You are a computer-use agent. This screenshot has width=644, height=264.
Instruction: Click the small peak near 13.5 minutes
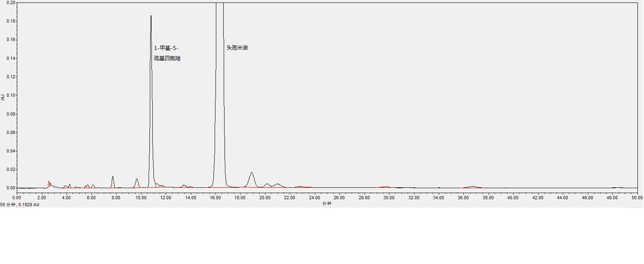[184, 185]
